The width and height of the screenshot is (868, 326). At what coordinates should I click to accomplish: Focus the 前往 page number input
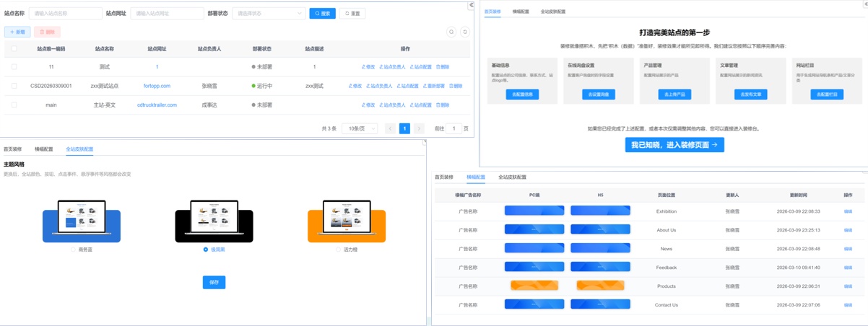click(x=453, y=128)
